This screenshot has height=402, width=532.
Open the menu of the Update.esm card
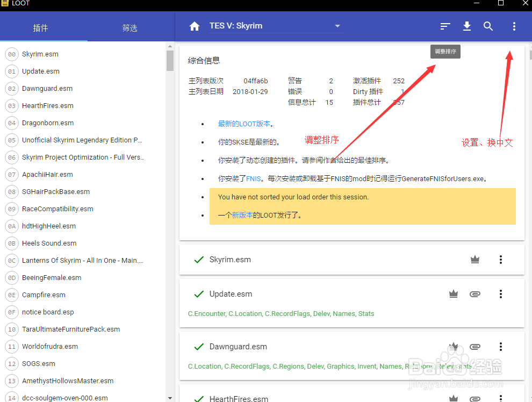[x=500, y=294]
